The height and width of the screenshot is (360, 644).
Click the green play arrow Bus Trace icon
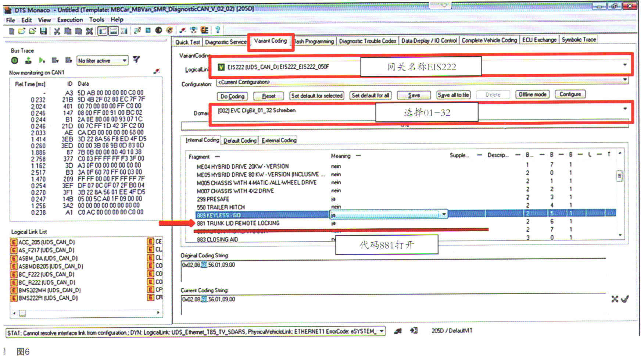(42, 60)
